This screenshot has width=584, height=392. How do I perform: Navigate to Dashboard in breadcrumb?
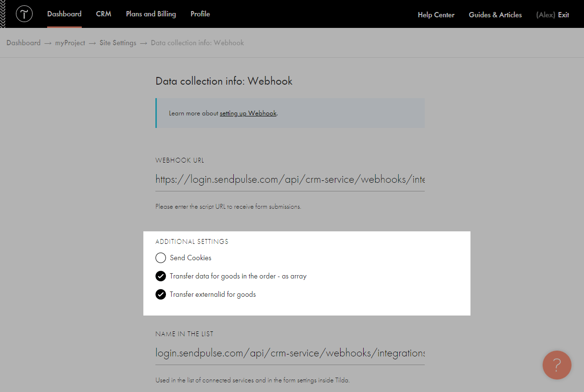[x=24, y=43]
